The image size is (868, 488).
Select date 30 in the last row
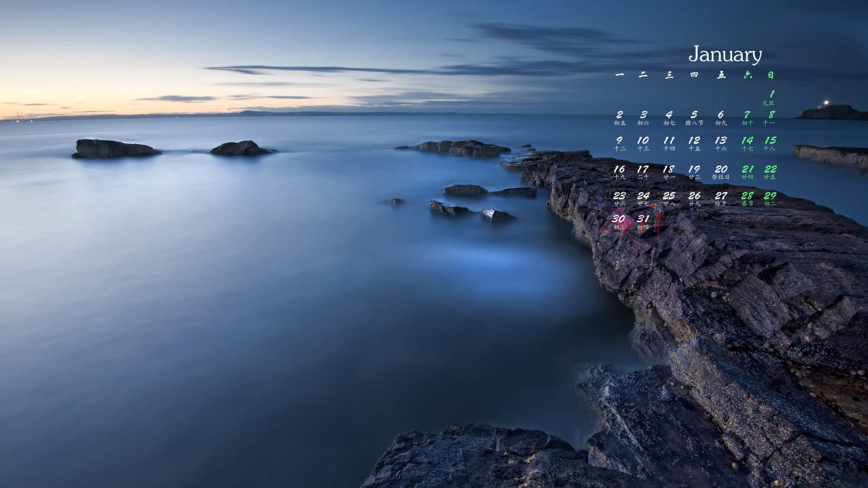click(619, 222)
